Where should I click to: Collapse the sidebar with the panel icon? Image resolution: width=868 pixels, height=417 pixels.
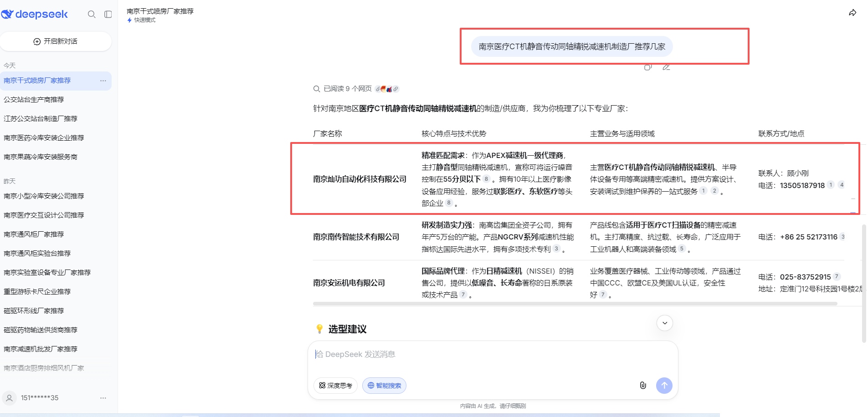click(x=108, y=14)
